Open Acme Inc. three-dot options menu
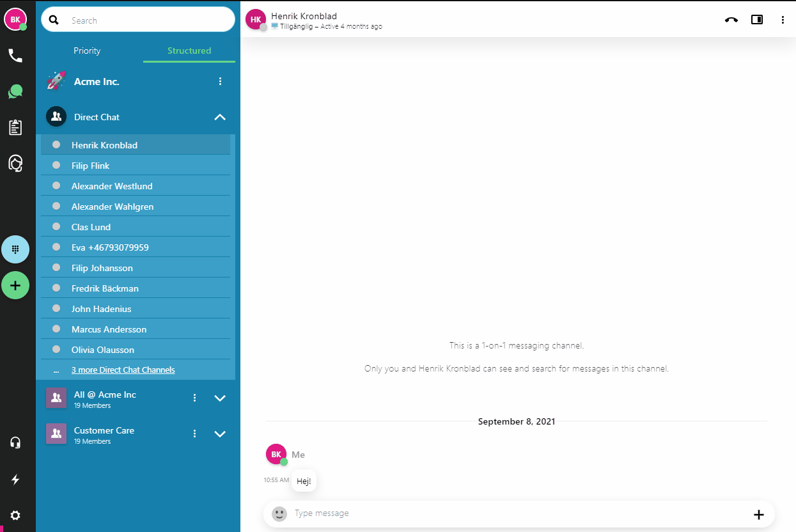796x532 pixels. tap(220, 81)
